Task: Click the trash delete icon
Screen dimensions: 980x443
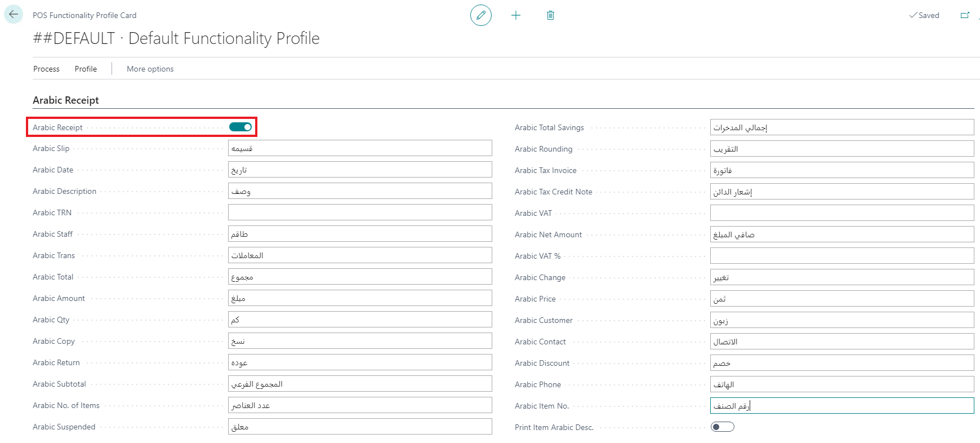Action: 550,15
